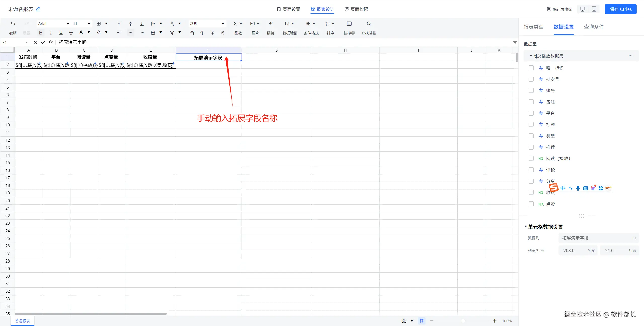Image resolution: width=644 pixels, height=326 pixels.
Task: Click the hyperlink insert icon
Action: 271,24
